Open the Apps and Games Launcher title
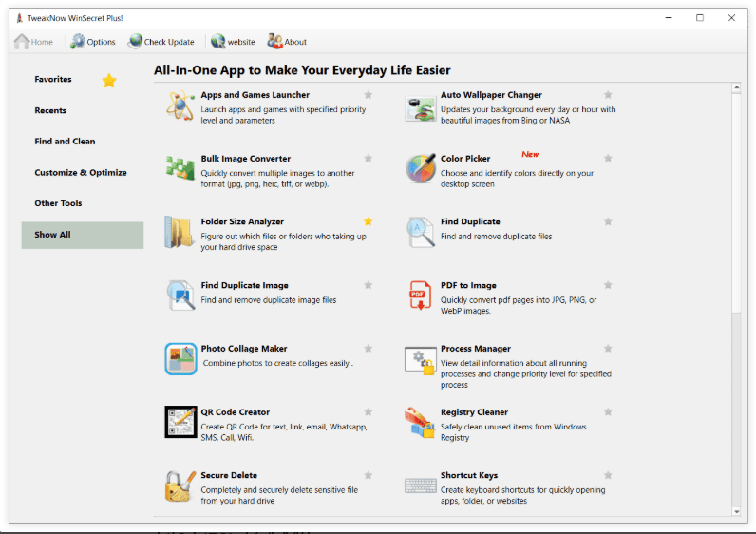 pyautogui.click(x=255, y=95)
